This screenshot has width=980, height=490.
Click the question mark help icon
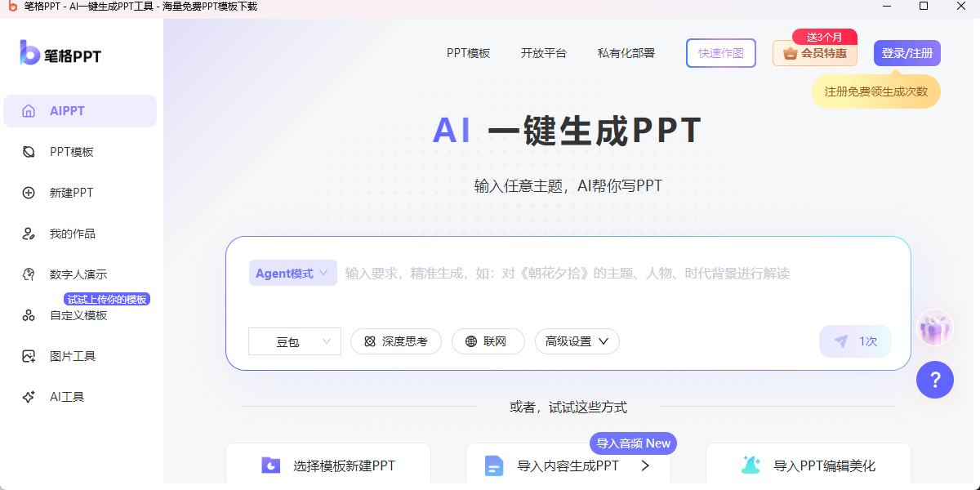tap(935, 379)
